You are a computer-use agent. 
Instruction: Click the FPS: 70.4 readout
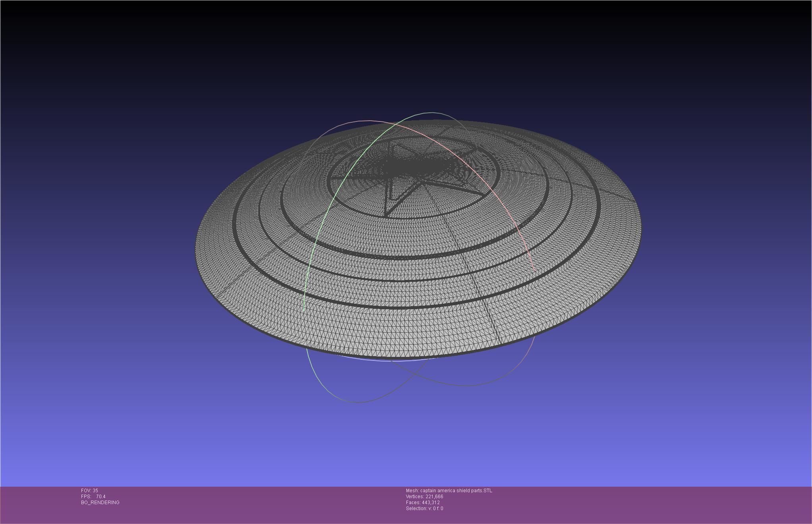click(x=93, y=497)
